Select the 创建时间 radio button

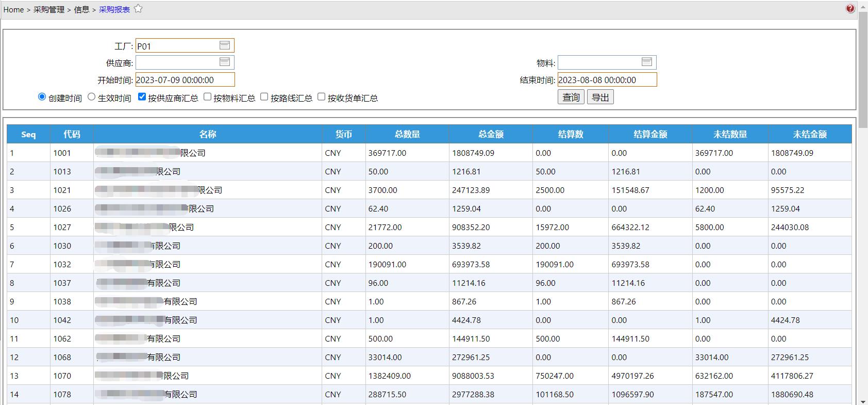coord(42,96)
